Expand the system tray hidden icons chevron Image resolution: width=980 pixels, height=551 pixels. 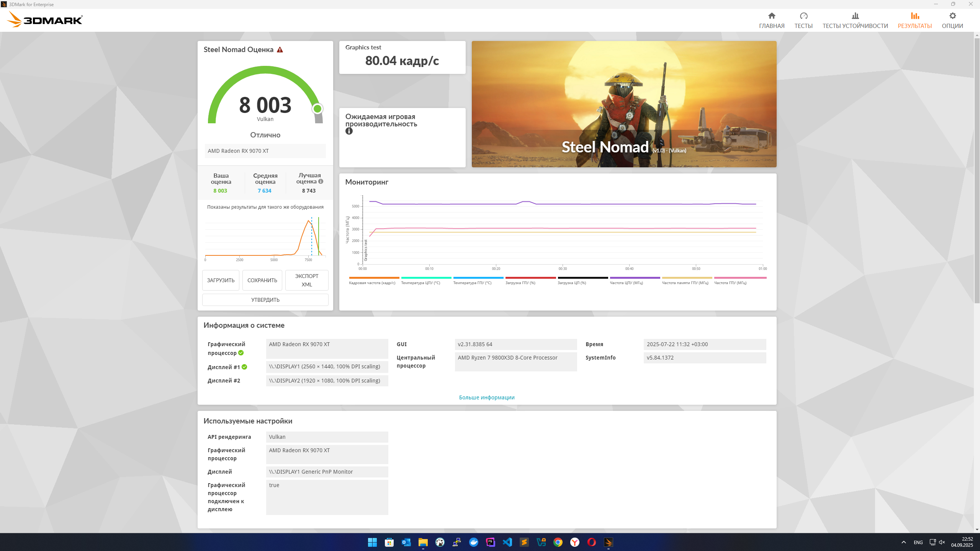903,542
